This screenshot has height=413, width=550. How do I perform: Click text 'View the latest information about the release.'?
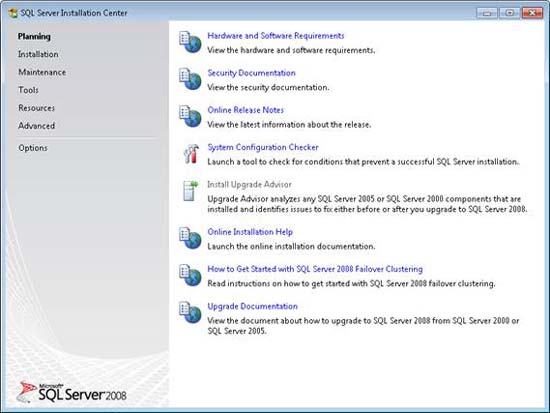[x=289, y=125]
